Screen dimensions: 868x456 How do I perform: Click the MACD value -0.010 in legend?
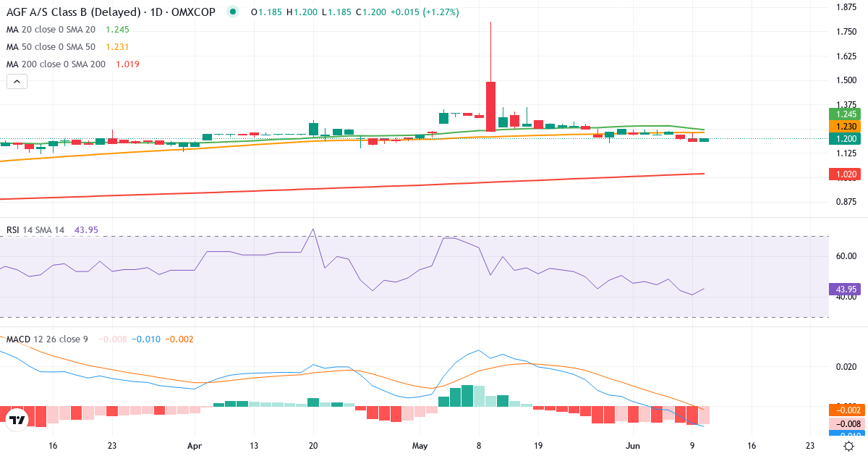tap(148, 339)
